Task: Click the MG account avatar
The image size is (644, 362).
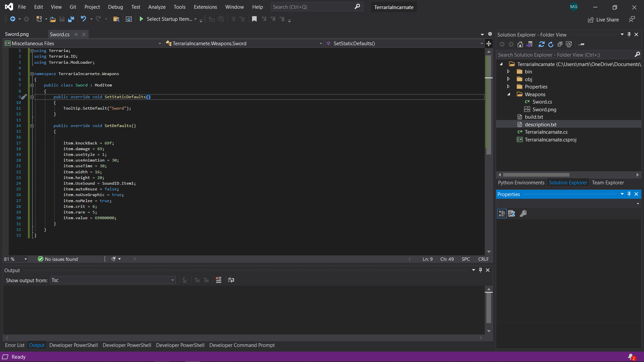Action: click(x=574, y=7)
